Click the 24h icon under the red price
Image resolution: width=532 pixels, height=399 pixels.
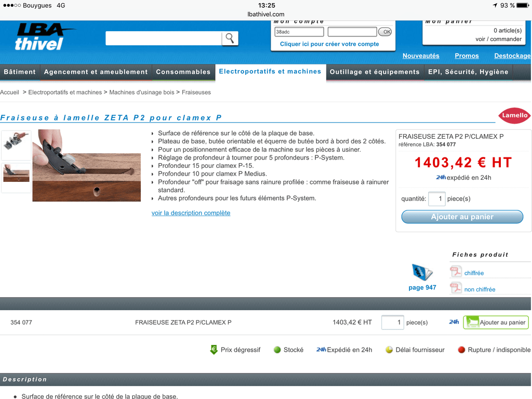[x=441, y=177]
